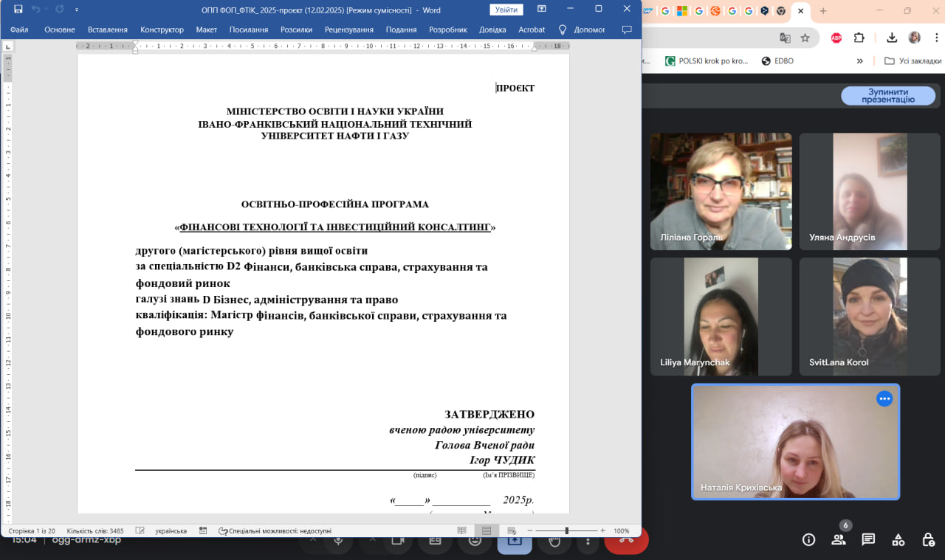The height and width of the screenshot is (560, 945).
Task: Click the Save icon in Word's title bar
Action: point(18,10)
